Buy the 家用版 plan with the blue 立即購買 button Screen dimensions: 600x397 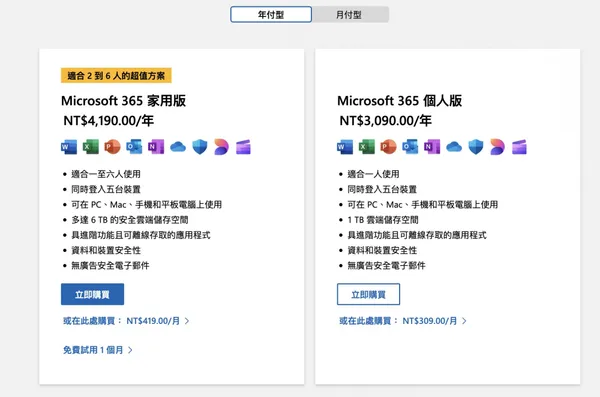(92, 294)
